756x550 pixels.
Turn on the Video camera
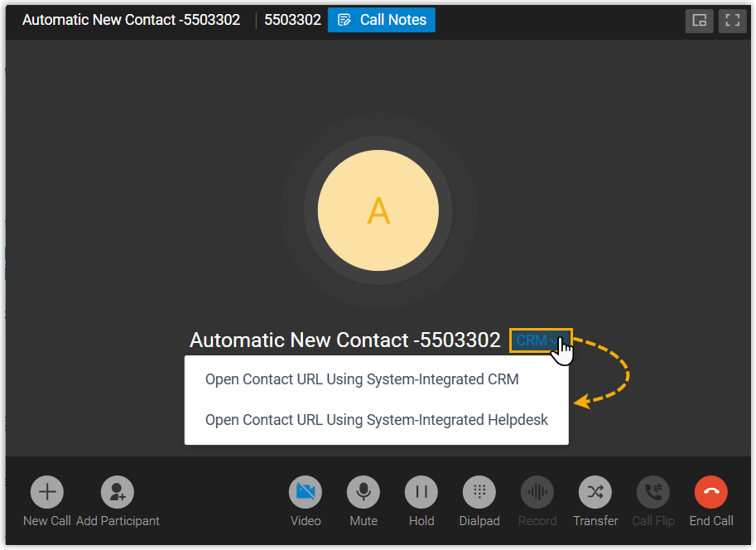point(306,492)
